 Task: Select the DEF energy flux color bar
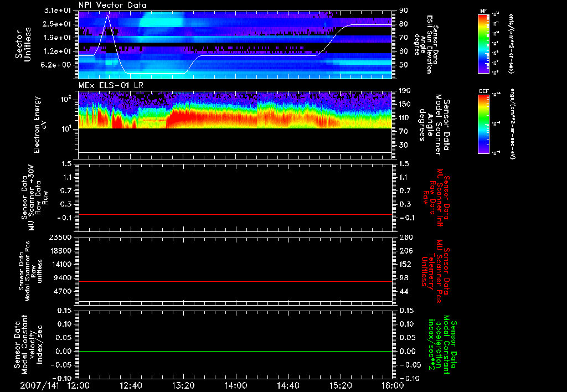pos(484,124)
